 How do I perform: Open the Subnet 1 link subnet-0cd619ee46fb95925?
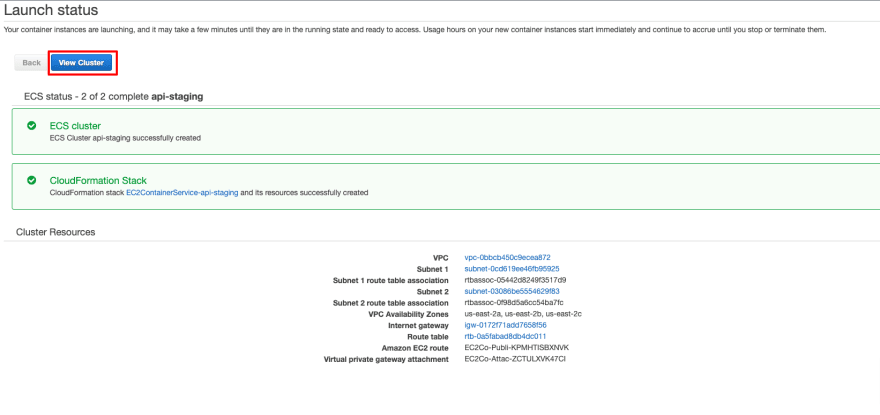pos(512,269)
